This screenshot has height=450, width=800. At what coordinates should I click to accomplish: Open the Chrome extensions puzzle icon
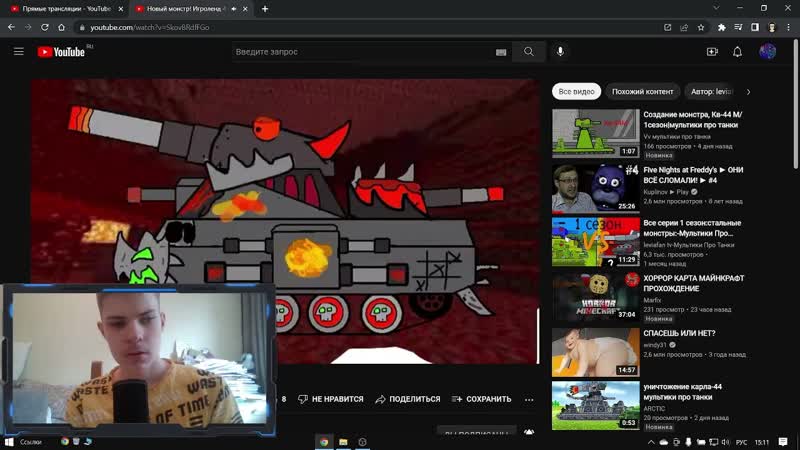click(x=721, y=28)
